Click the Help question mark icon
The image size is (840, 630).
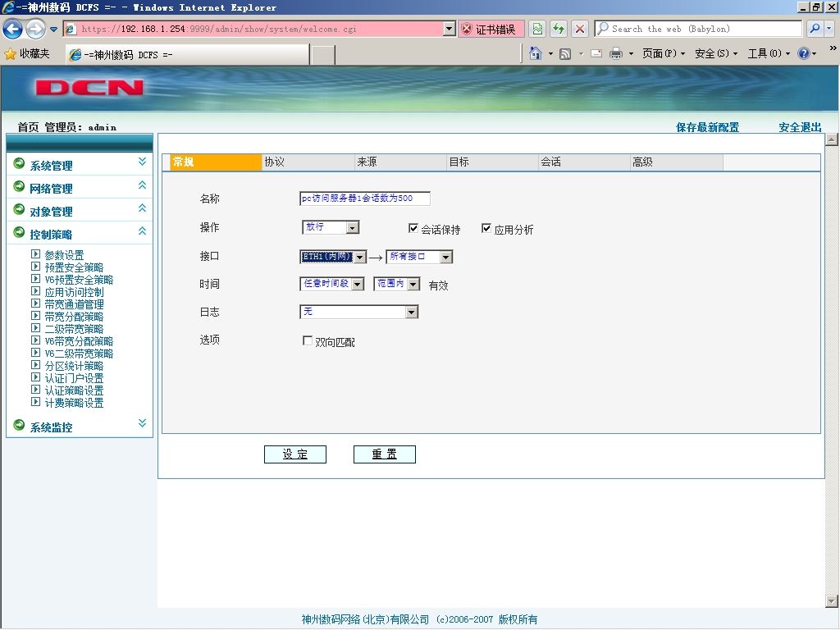[803, 53]
